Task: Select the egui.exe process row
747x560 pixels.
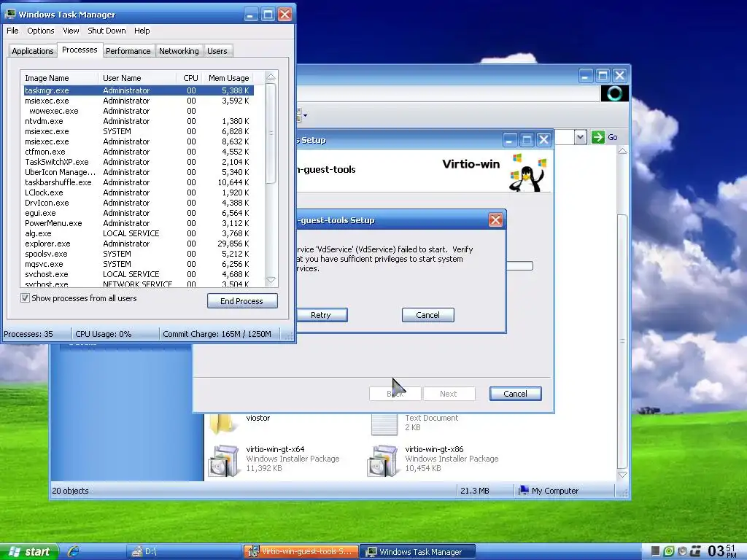Action: click(138, 213)
